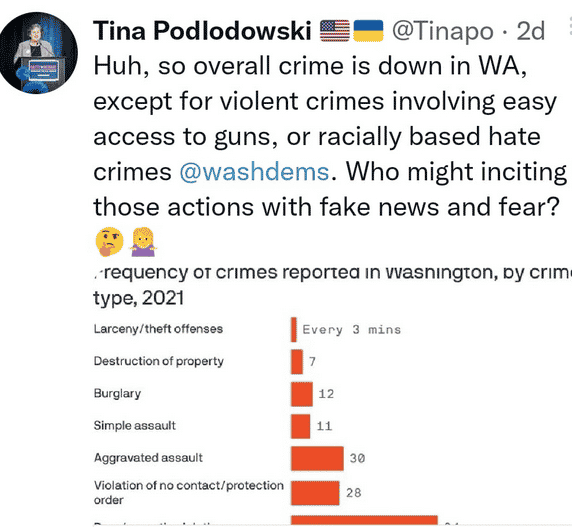
Task: Select the Destruction of property bar
Action: (x=297, y=362)
